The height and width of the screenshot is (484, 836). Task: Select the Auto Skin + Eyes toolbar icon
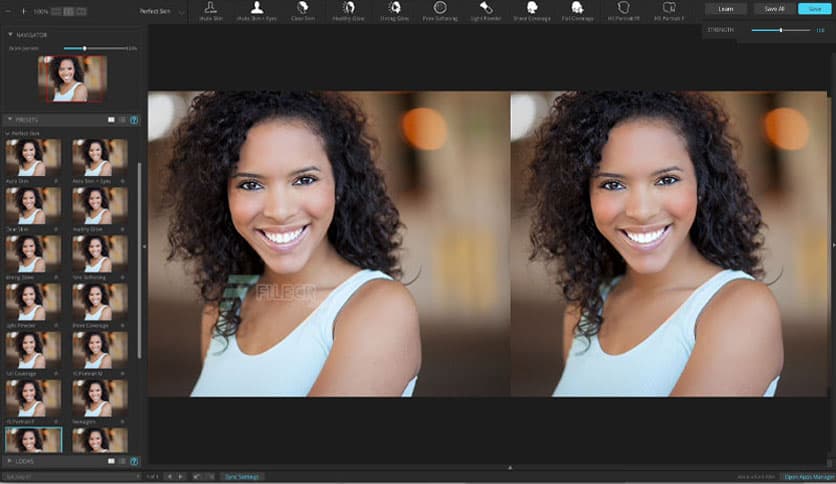pos(256,10)
